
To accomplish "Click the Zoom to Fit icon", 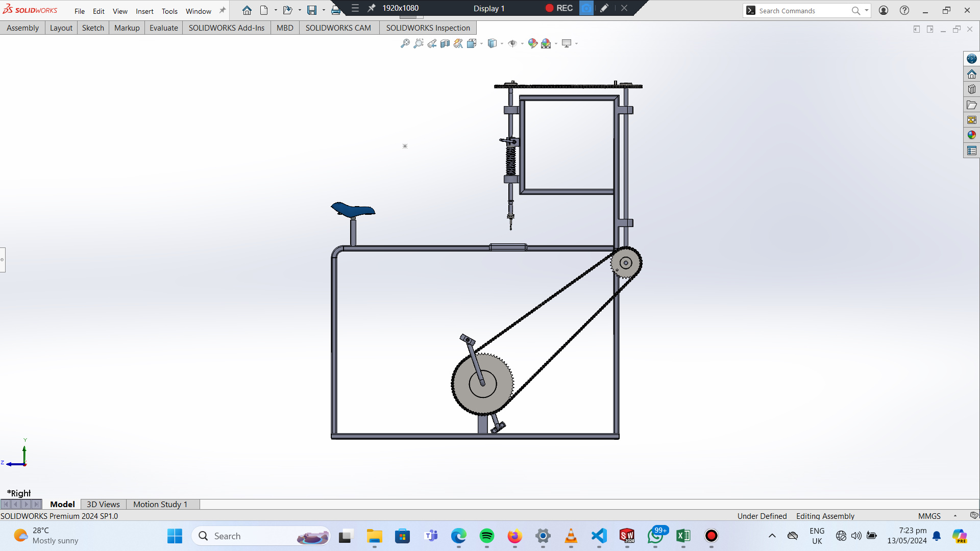I will pyautogui.click(x=405, y=43).
